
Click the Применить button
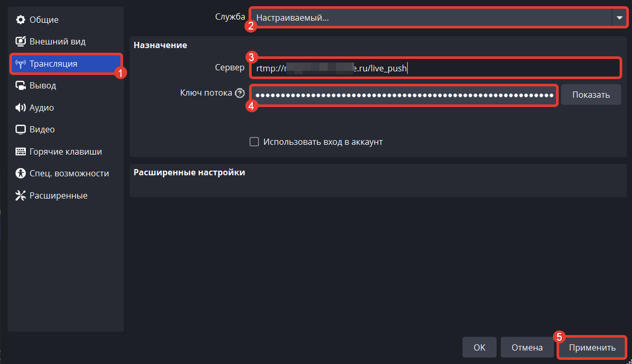tap(592, 348)
